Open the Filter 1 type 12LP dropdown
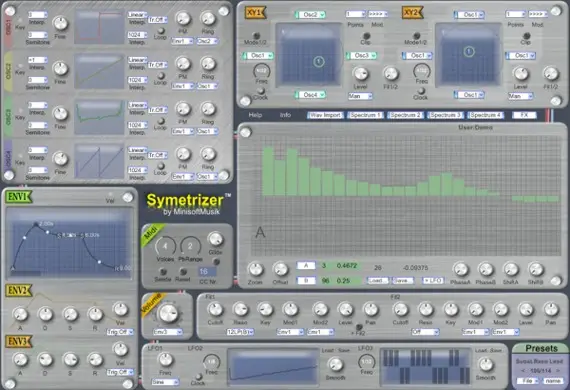Viewport: 570px width, 390px height. 240,332
